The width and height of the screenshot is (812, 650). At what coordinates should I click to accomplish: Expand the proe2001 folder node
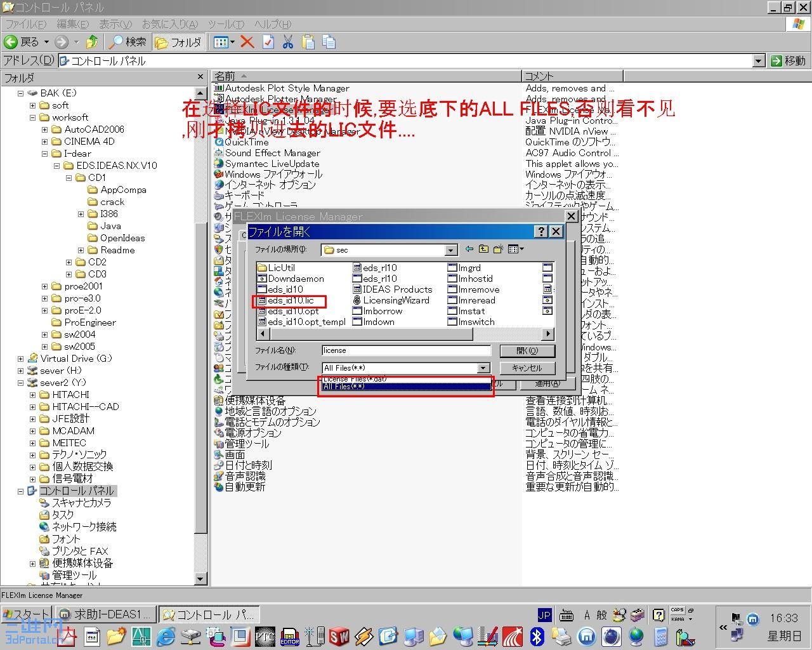44,286
